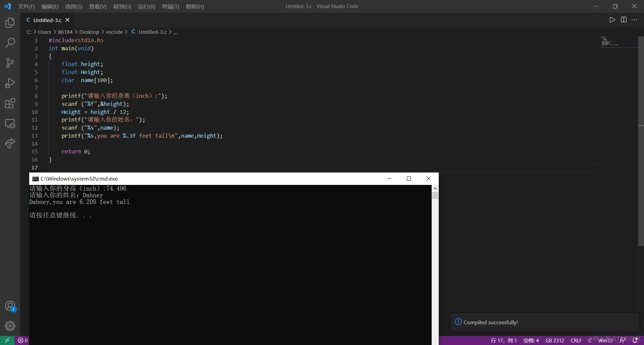Open the Source Control view
644x345 pixels.
pos(10,63)
